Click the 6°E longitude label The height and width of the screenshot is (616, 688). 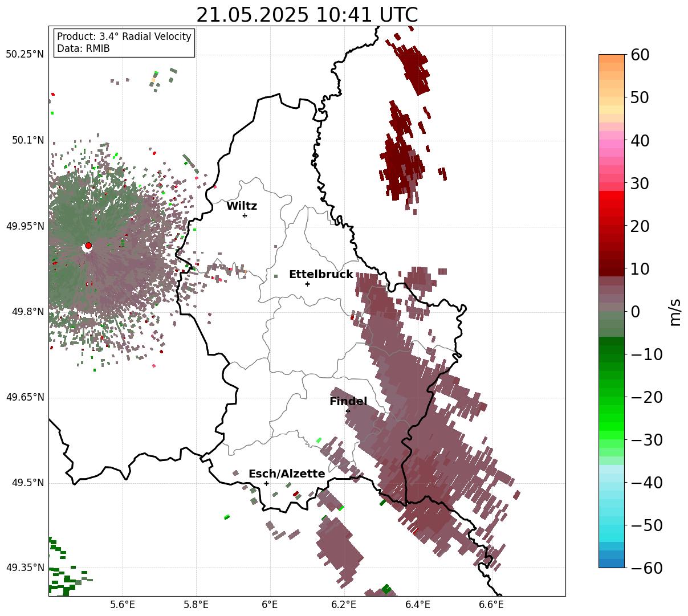click(x=270, y=606)
